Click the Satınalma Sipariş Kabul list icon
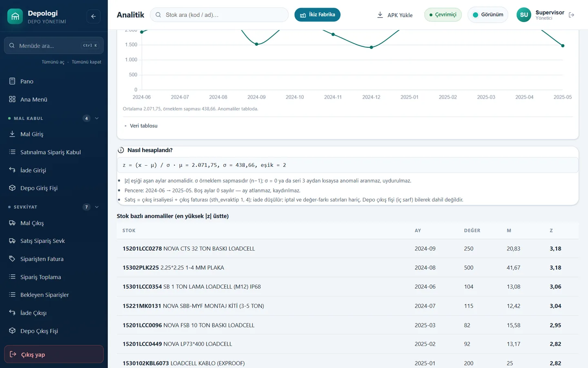Screen dimensions: 588x368 (12, 152)
